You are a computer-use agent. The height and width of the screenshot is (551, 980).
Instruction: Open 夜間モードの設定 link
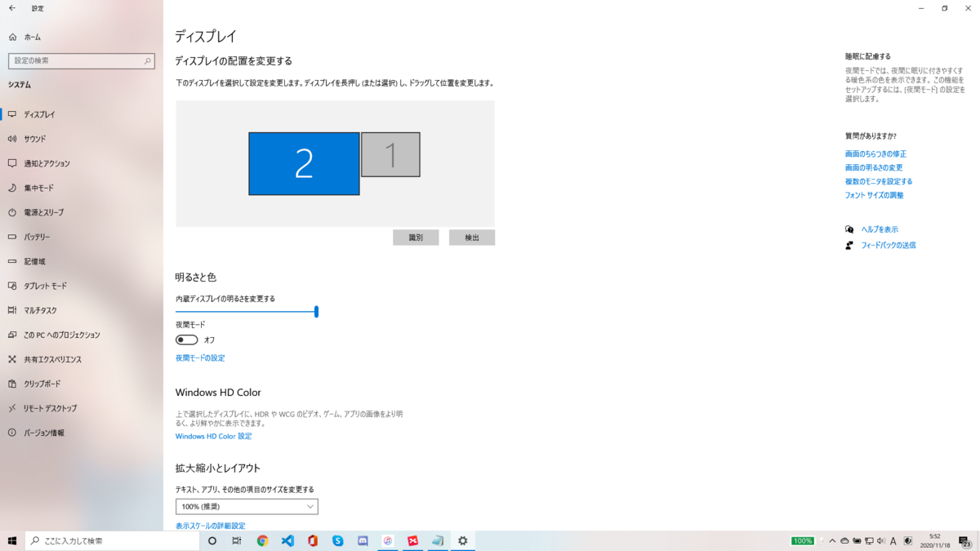199,358
